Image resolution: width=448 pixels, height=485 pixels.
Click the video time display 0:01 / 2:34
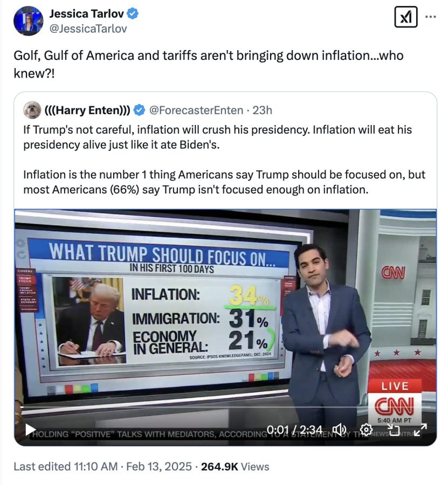295,429
